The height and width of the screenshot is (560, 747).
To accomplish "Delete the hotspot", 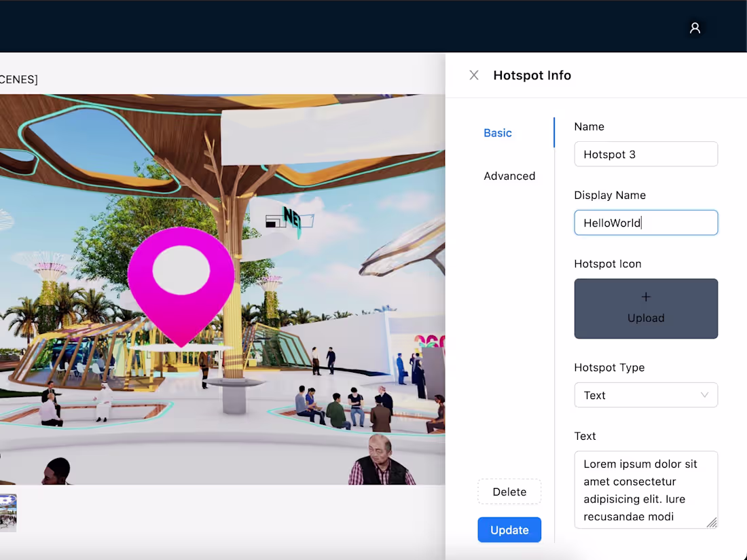I will tap(510, 492).
